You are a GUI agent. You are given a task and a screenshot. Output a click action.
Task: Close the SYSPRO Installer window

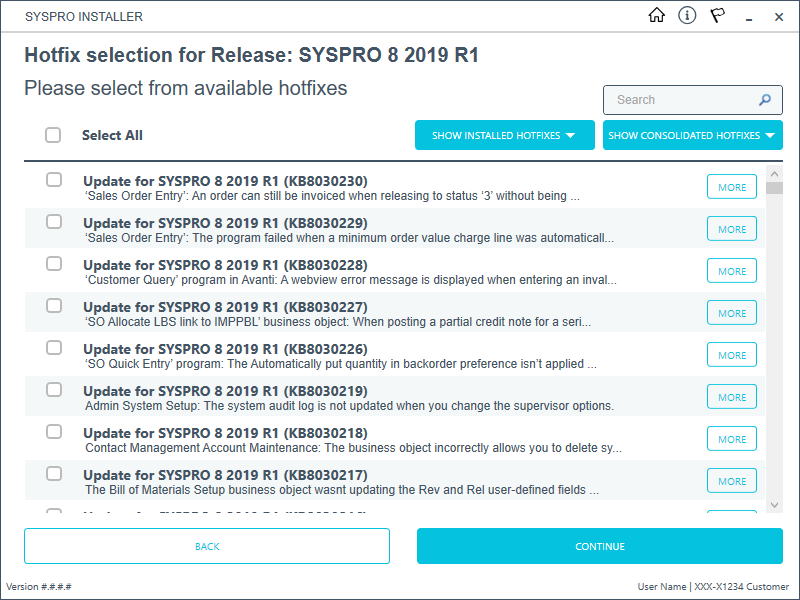click(x=779, y=17)
